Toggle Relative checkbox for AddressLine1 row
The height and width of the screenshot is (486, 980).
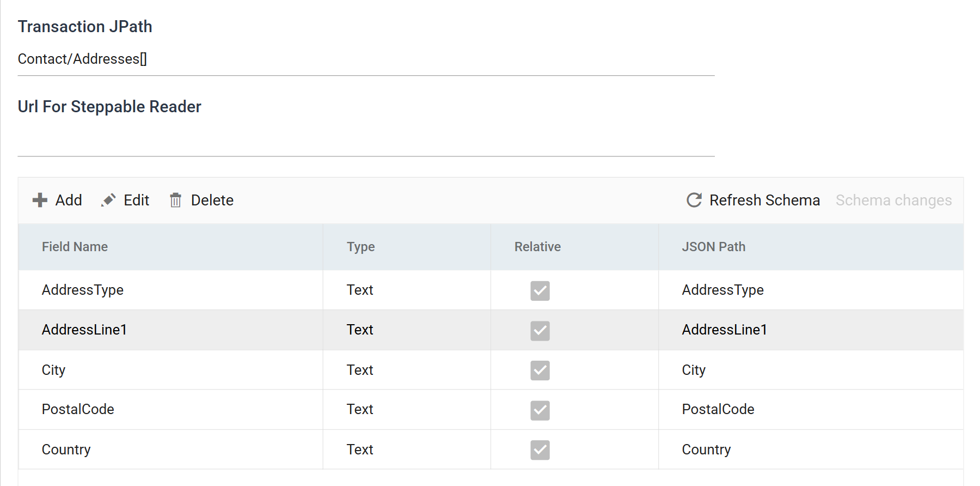pos(540,330)
